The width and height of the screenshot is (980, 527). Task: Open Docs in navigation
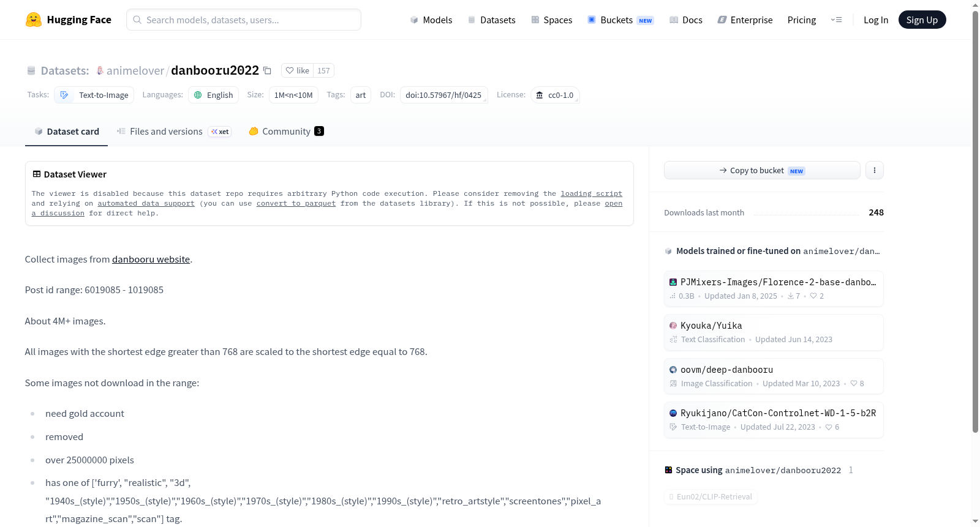tap(685, 20)
